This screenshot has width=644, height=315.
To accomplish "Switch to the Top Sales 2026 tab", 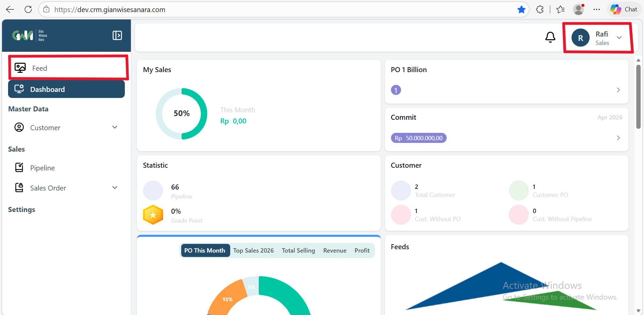I will [x=253, y=251].
